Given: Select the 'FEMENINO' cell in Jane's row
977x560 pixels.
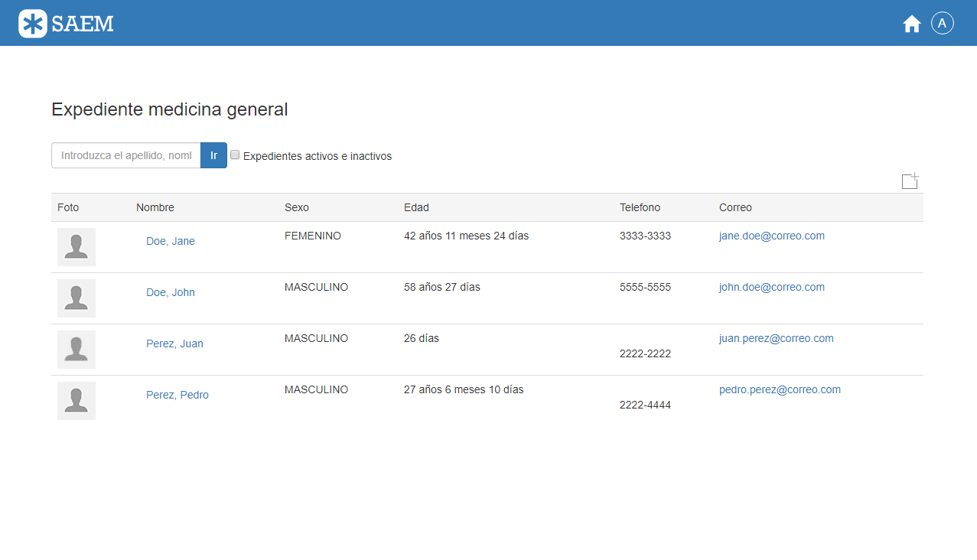Looking at the screenshot, I should coord(313,236).
